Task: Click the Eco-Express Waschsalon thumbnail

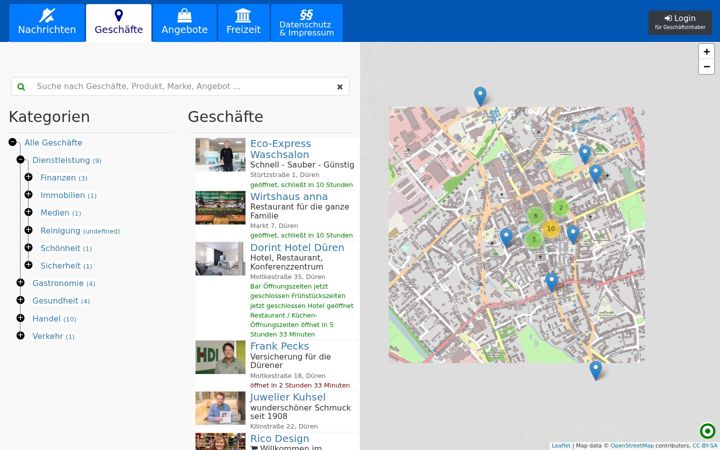Action: 220,155
